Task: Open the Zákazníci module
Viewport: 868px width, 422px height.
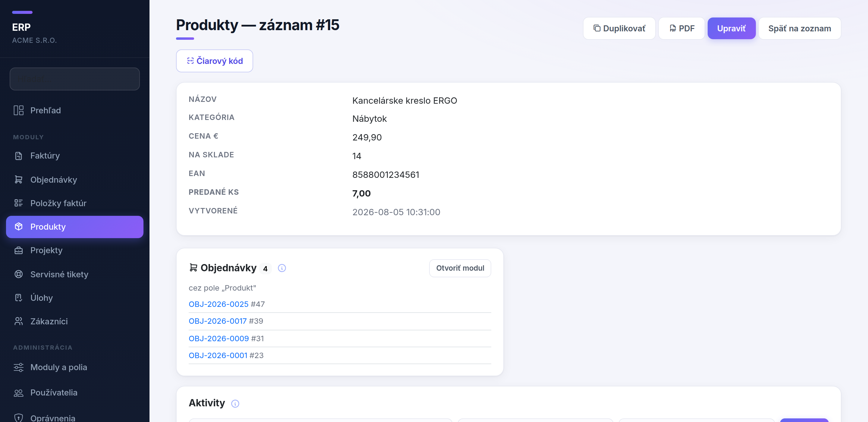Action: [74, 321]
